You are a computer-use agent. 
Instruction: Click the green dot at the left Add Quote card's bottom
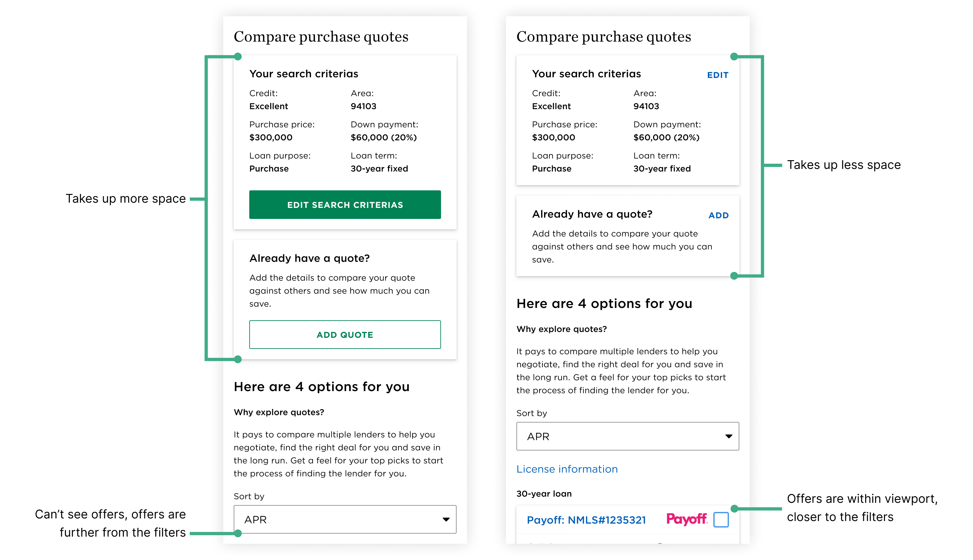(238, 359)
